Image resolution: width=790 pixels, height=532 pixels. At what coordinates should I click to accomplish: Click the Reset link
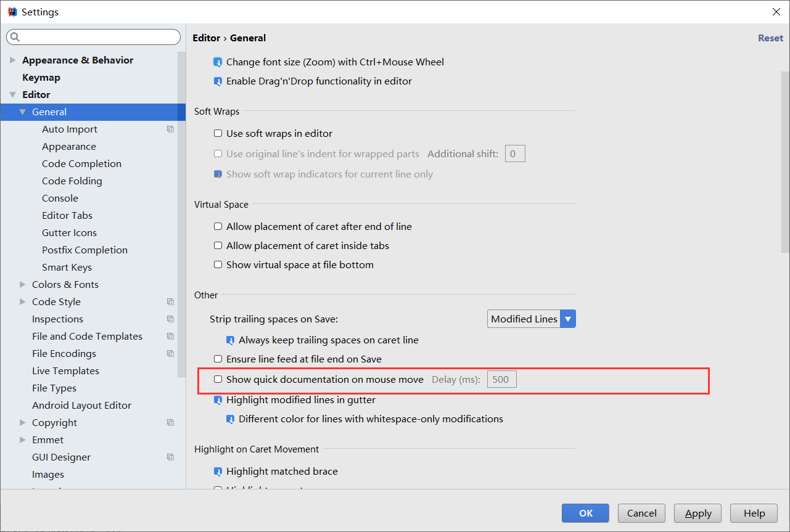click(770, 38)
